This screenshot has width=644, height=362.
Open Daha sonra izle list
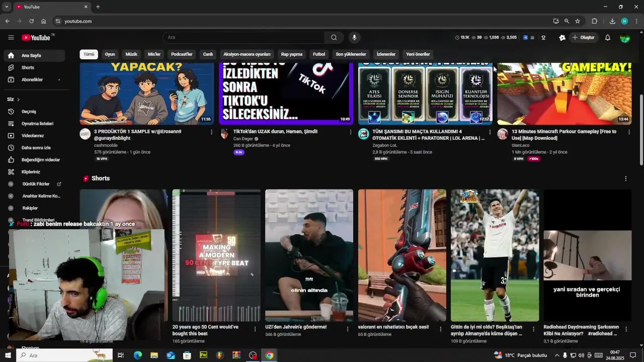34,148
